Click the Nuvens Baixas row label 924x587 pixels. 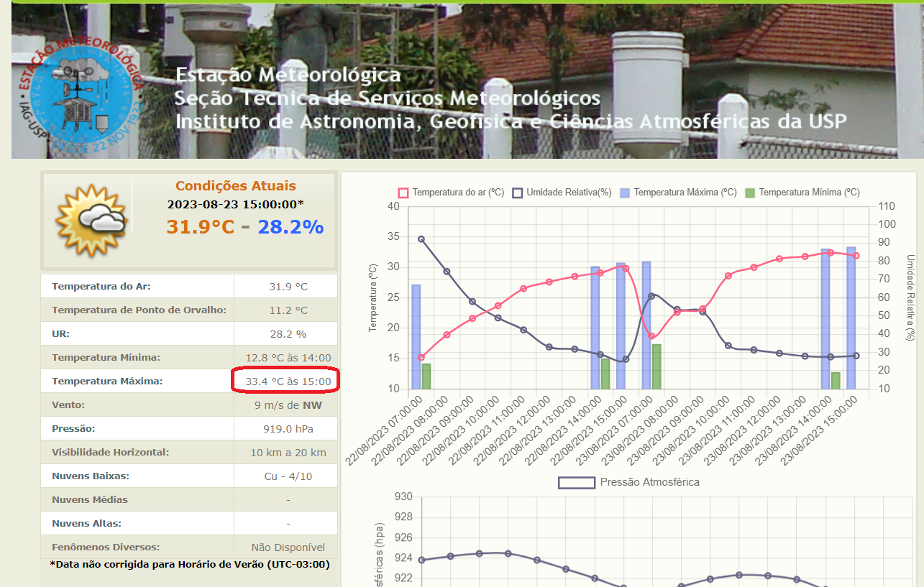pyautogui.click(x=90, y=476)
